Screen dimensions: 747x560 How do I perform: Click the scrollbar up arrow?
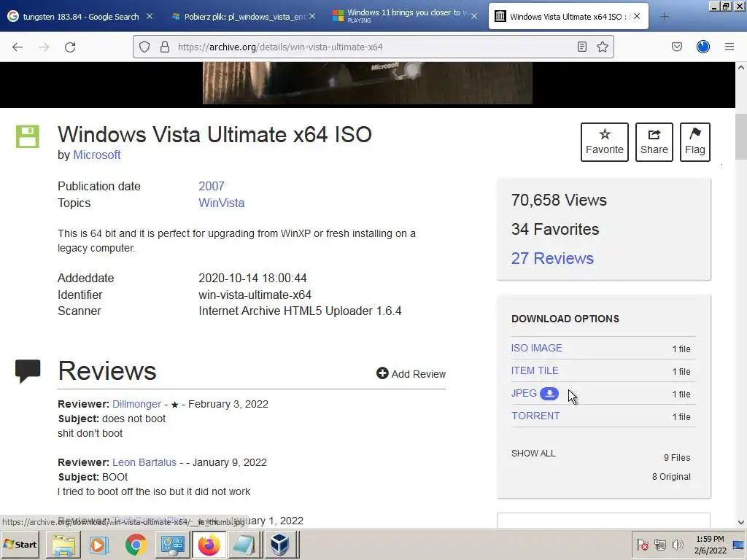click(x=741, y=68)
